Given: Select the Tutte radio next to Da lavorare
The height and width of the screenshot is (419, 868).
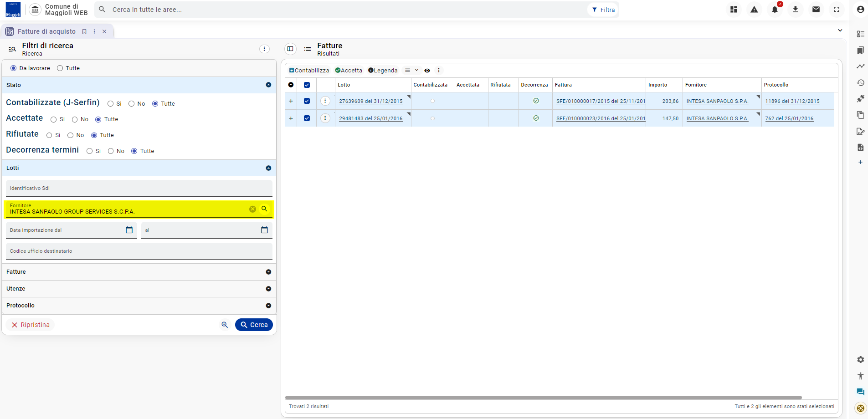Looking at the screenshot, I should click(x=60, y=68).
